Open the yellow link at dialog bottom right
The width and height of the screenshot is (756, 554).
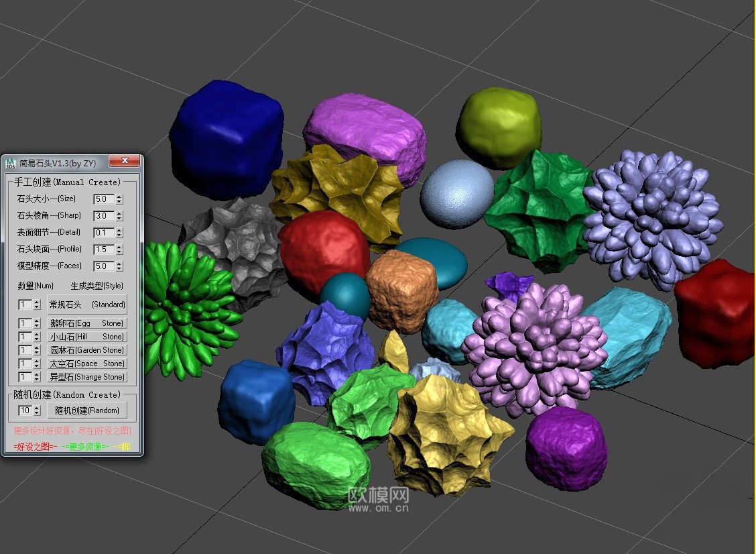pos(123,447)
